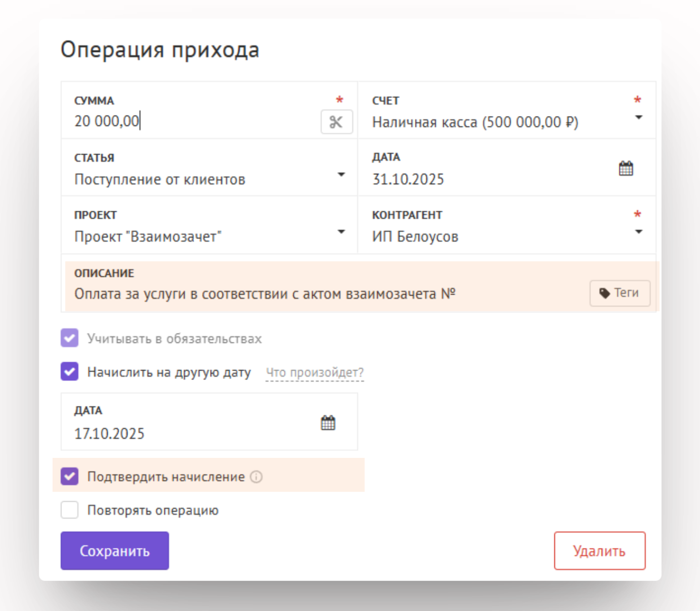Open calendar for the operation date 31.10.2025
Image resolution: width=700 pixels, height=611 pixels.
pos(626,168)
